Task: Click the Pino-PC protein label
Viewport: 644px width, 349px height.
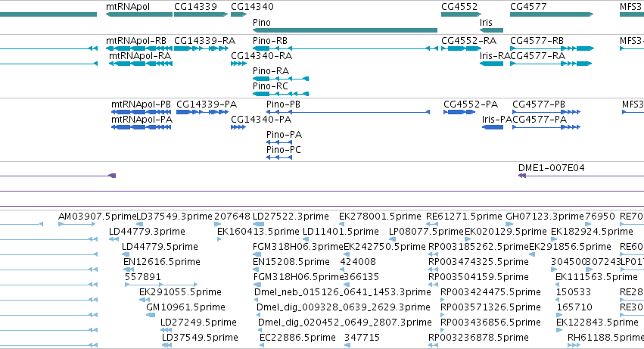Action: 283,150
